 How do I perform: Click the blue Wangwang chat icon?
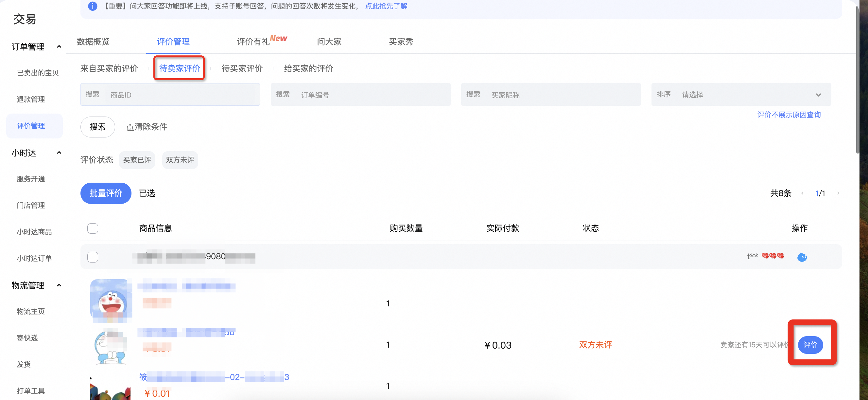pyautogui.click(x=802, y=257)
